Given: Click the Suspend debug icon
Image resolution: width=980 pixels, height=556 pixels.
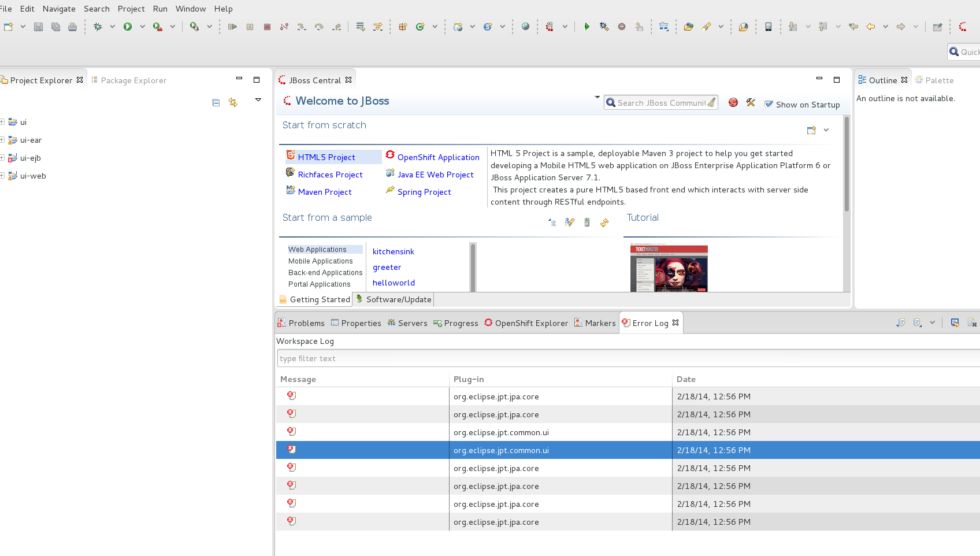Looking at the screenshot, I should 250,27.
